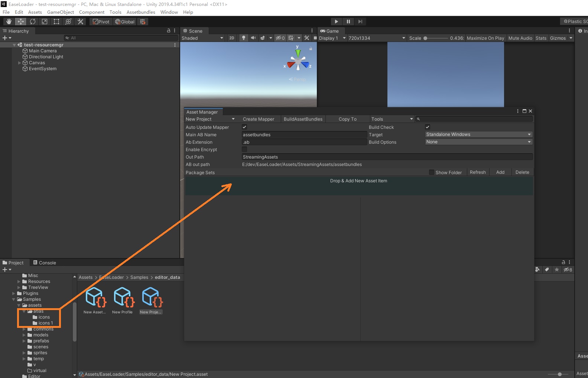Toggle Mute Audio in Game view

click(520, 38)
